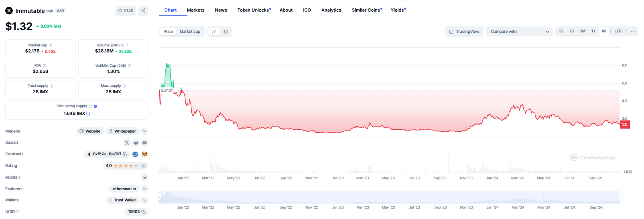644x219 pixels.
Task: Show the Volume (24h) info tooltip icon
Action: pyautogui.click(x=123, y=45)
